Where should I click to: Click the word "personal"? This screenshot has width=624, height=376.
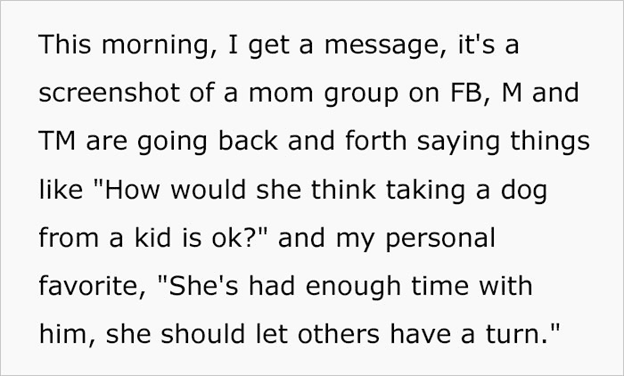[441, 240]
